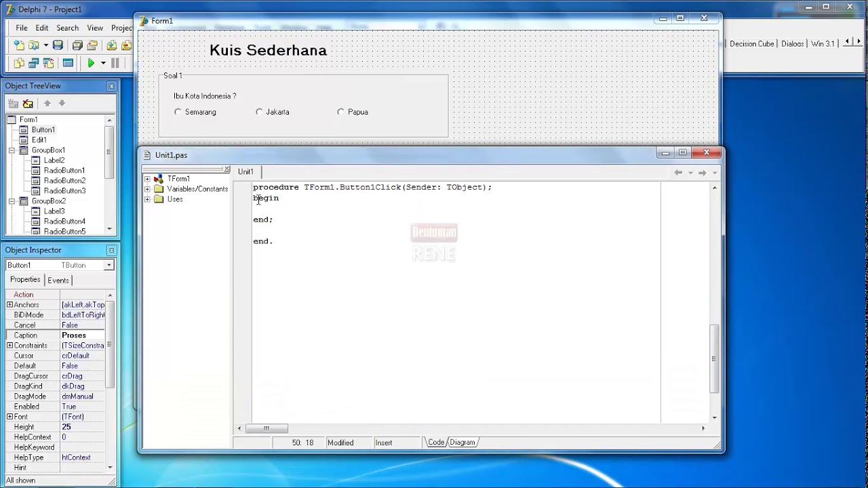Click the View Form toolbar icon
This screenshot has height=488, width=868.
(33, 63)
